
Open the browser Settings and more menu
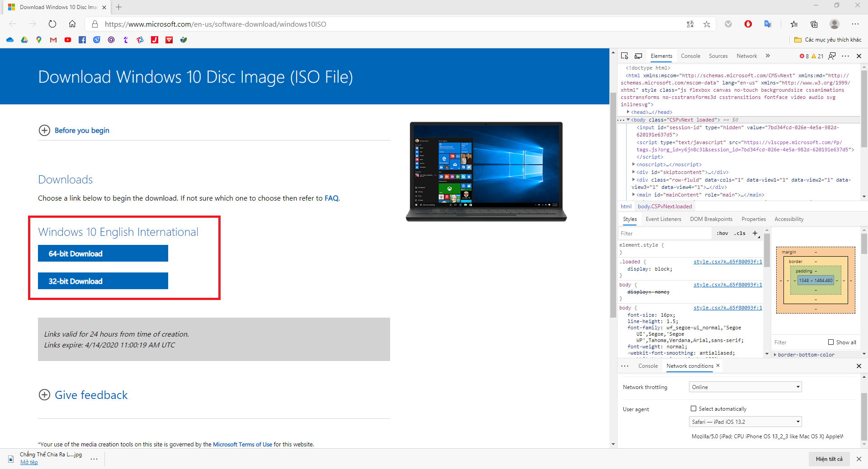[855, 24]
